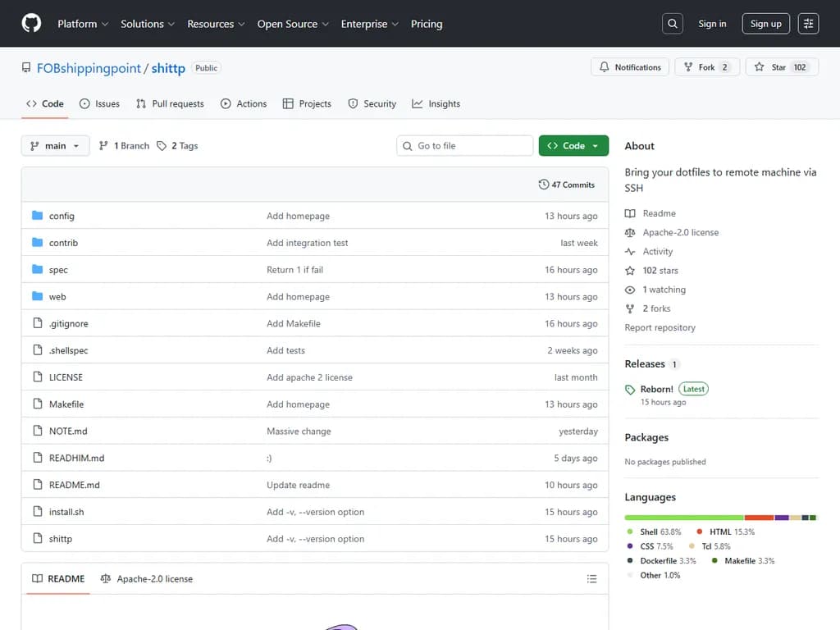Toggle Notifications for this repository

coord(630,67)
